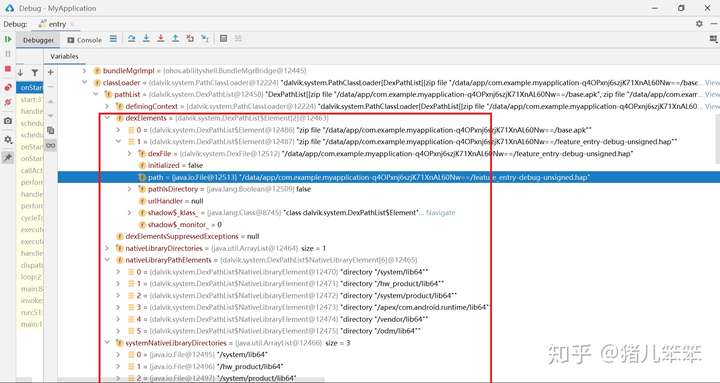
Task: Toggle the Pin Tab icon
Action: pyautogui.click(x=8, y=158)
